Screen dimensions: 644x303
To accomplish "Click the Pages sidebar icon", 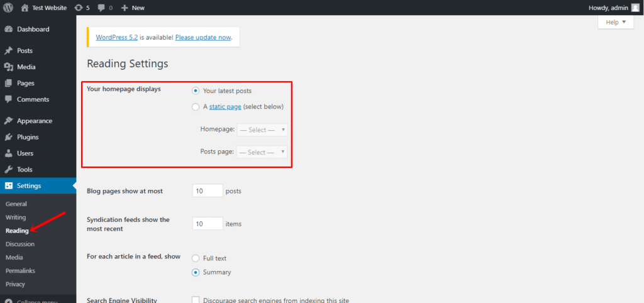I will click(8, 83).
